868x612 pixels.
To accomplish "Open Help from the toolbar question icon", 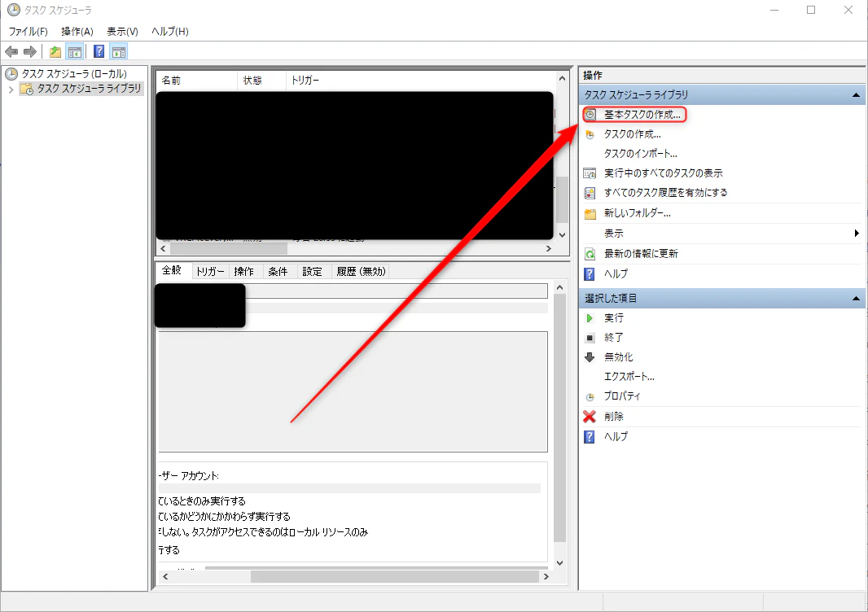I will [x=99, y=52].
